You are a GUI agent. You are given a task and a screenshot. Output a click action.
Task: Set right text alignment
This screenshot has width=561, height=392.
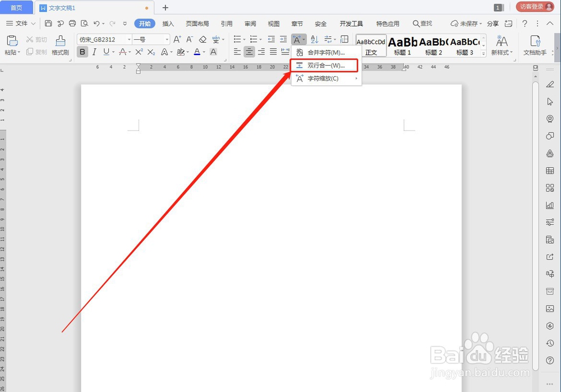pyautogui.click(x=261, y=52)
